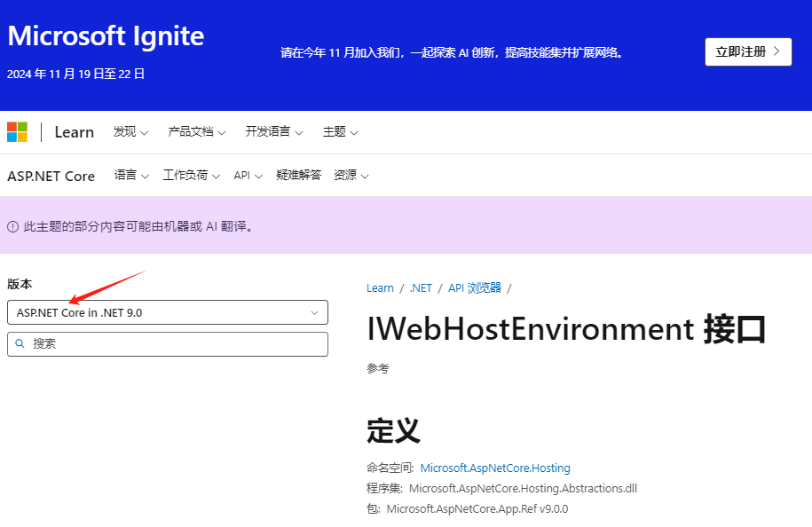Click the Microsoft.AspNetCore.App.Ref v9.0.0 package text
The width and height of the screenshot is (812, 527).
tap(477, 509)
